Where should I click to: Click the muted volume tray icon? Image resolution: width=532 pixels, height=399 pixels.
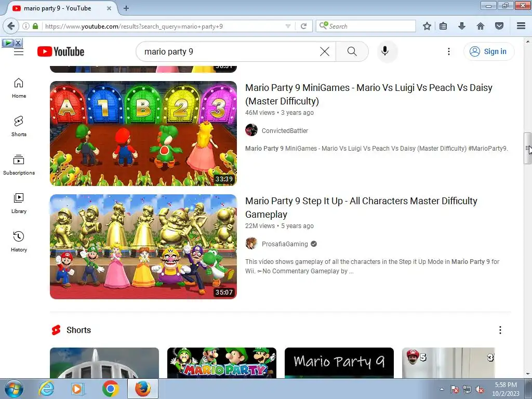(480, 390)
